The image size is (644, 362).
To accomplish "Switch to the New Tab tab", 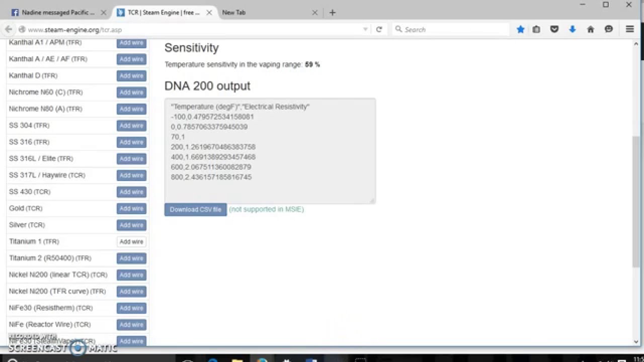I will click(x=269, y=13).
